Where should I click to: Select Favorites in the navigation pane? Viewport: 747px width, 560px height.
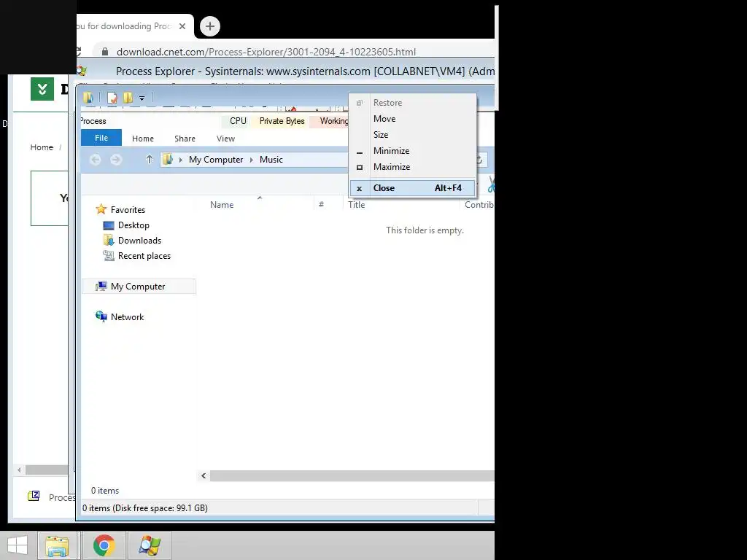128,209
